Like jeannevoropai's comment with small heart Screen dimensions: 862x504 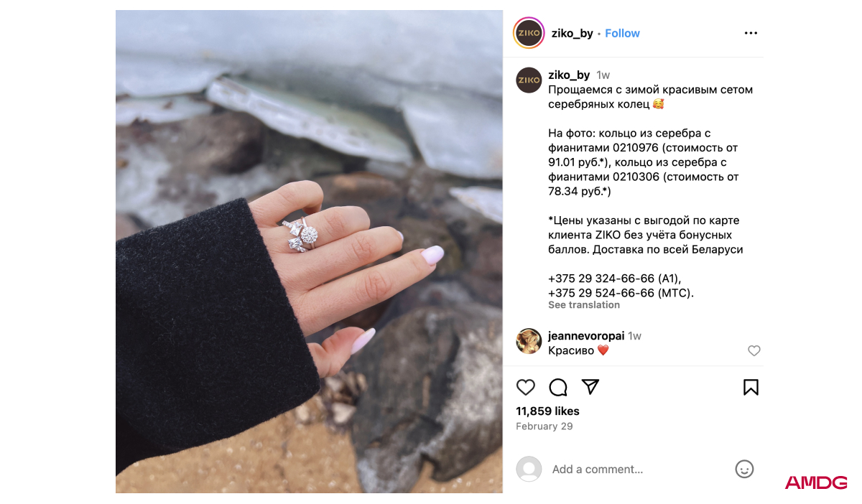click(754, 350)
